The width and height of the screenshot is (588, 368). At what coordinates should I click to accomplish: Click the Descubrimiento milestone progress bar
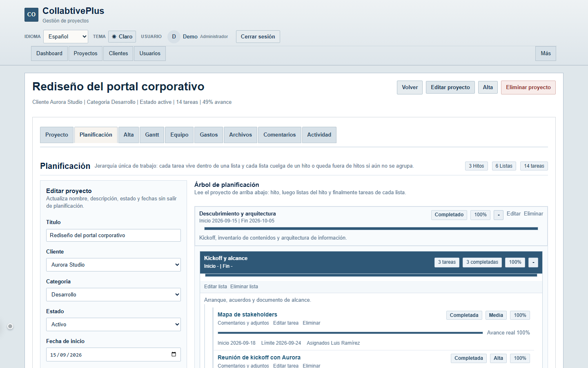point(371,229)
